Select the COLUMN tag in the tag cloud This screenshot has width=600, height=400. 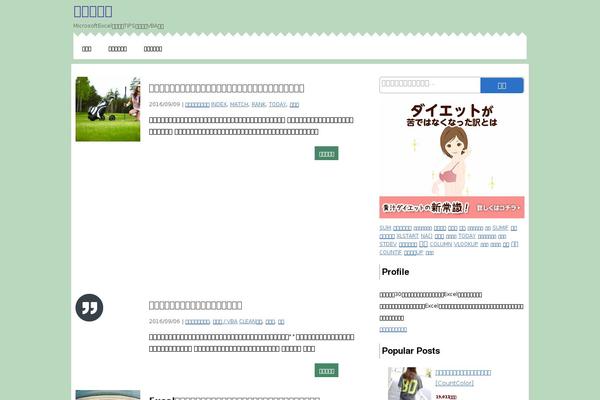tap(441, 244)
